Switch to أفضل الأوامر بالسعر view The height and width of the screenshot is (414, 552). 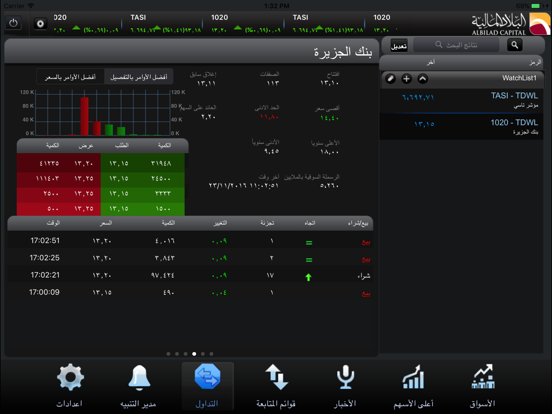tap(70, 77)
